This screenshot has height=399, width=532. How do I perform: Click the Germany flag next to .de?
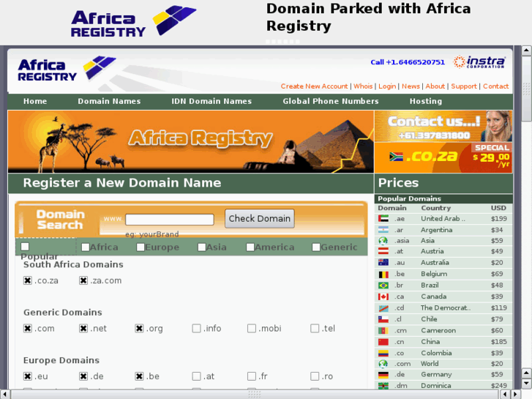click(x=383, y=375)
